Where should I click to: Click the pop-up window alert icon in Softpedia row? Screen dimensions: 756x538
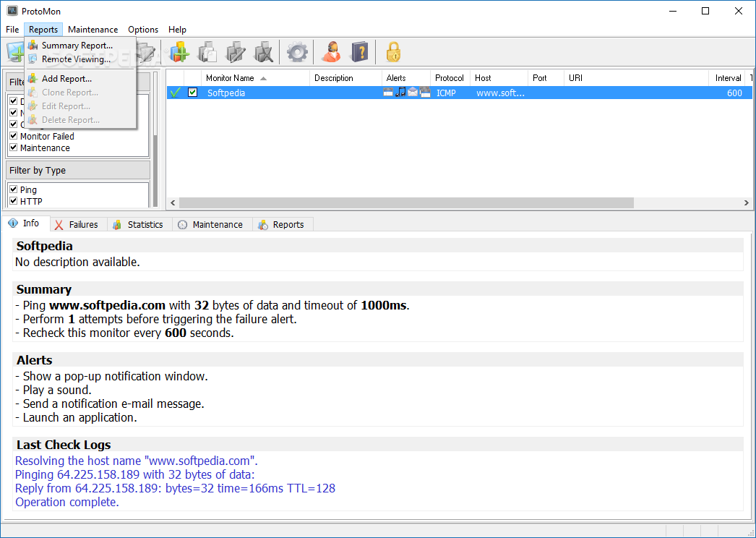pos(388,92)
